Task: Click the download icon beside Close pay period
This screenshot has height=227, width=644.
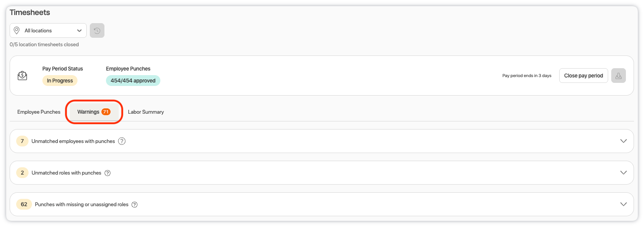Action: pos(618,76)
